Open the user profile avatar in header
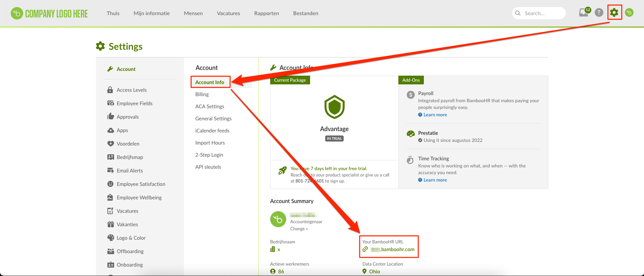The image size is (644, 276). tap(629, 13)
